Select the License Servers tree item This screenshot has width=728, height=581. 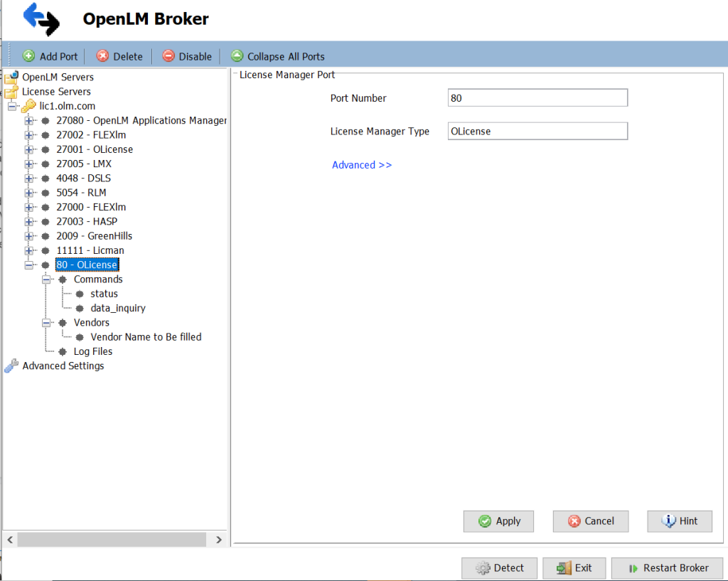(x=57, y=91)
